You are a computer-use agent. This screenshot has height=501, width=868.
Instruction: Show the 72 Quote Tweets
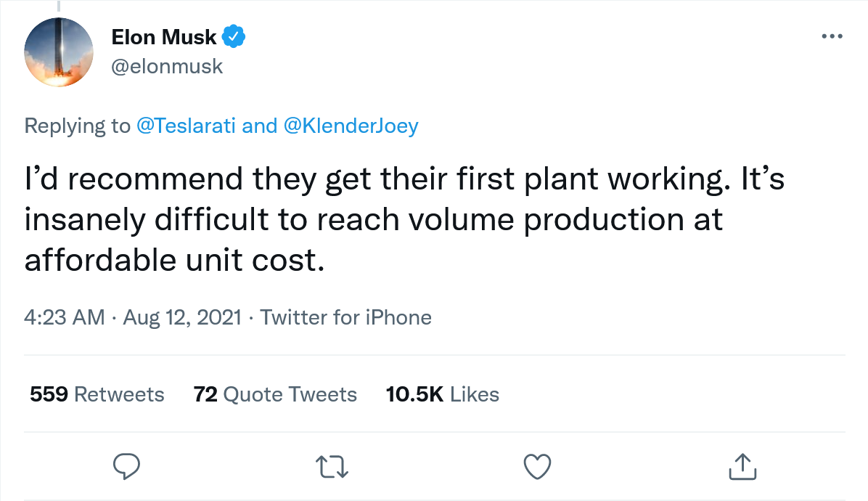(275, 394)
